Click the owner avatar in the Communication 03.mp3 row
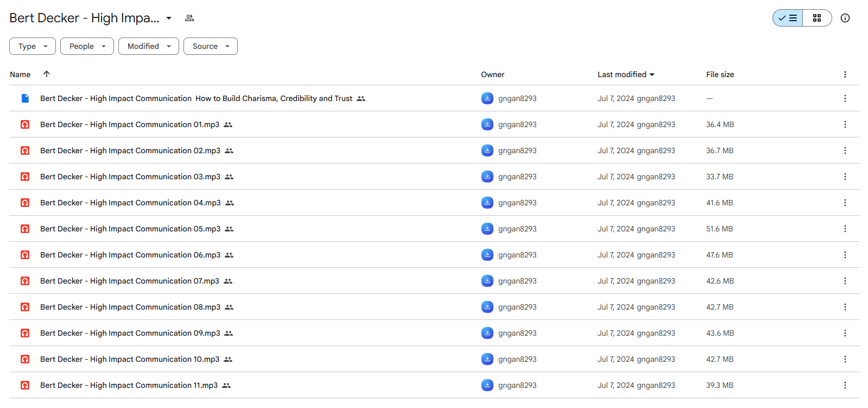Image resolution: width=868 pixels, height=408 pixels. pyautogui.click(x=487, y=177)
